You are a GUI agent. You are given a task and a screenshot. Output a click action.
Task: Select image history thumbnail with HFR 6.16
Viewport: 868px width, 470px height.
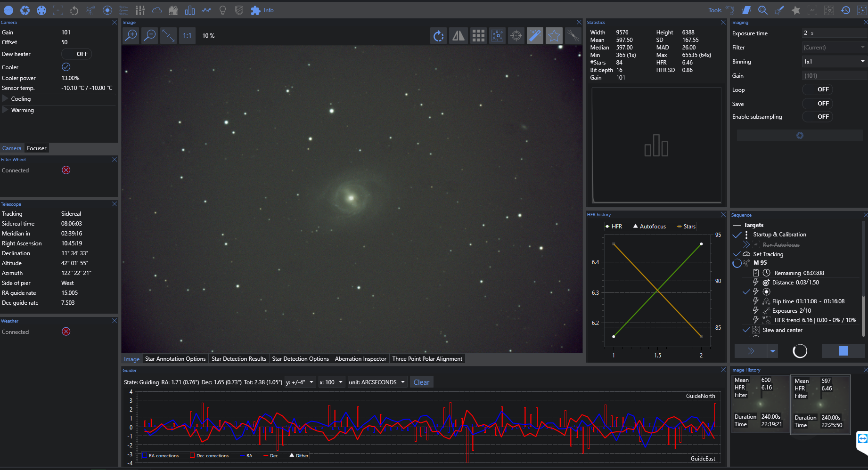coord(760,404)
